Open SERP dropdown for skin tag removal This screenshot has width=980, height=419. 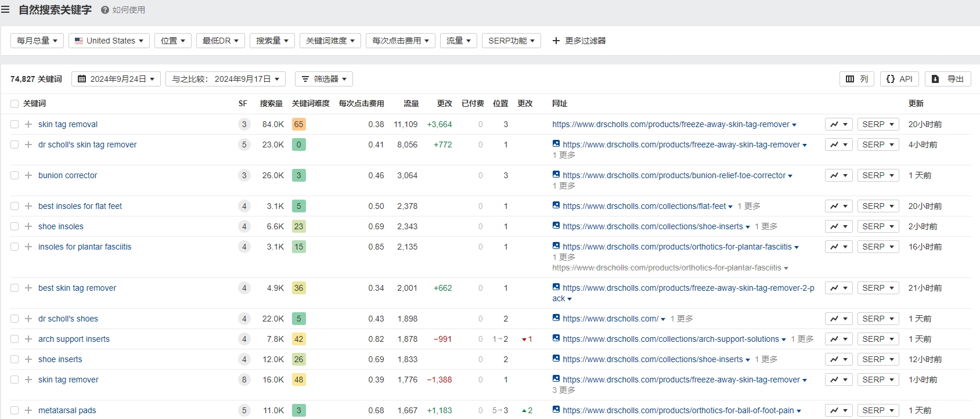pyautogui.click(x=878, y=124)
